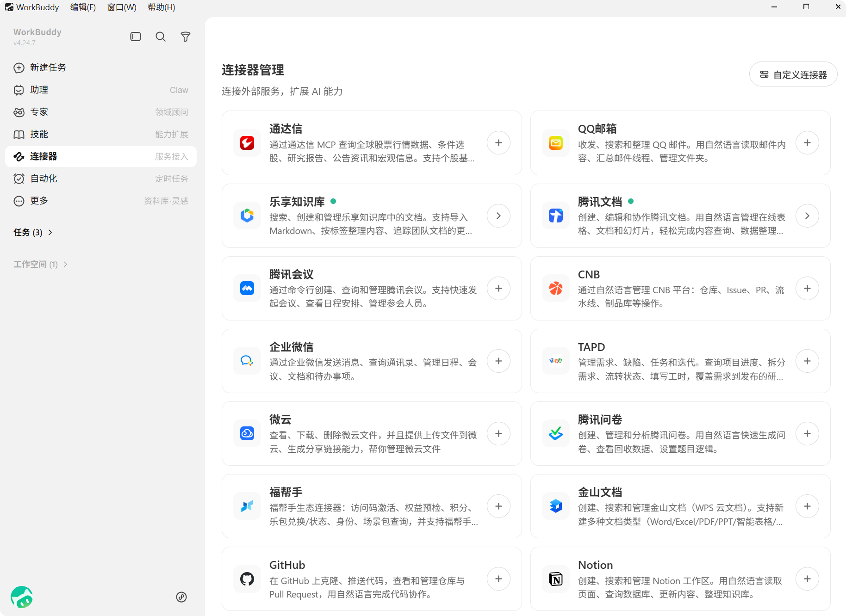Viewport: 846px width, 616px height.
Task: Click the 企业微信 logo
Action: click(247, 361)
